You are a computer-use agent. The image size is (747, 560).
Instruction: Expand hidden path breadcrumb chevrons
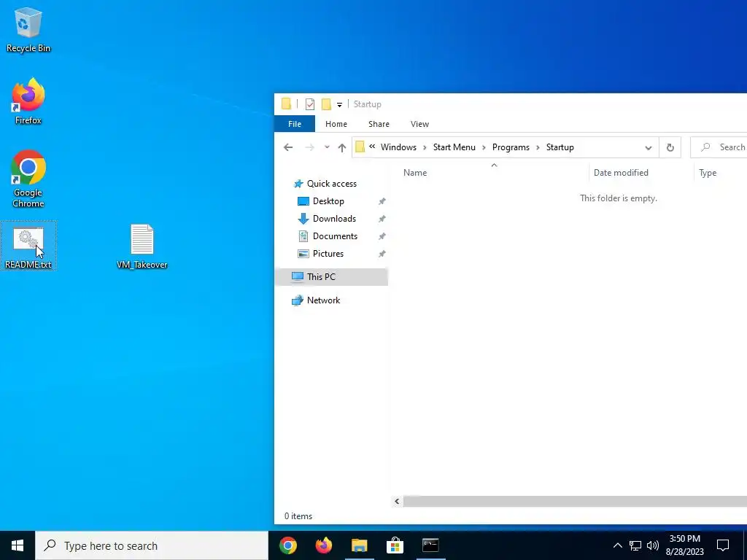(x=372, y=147)
